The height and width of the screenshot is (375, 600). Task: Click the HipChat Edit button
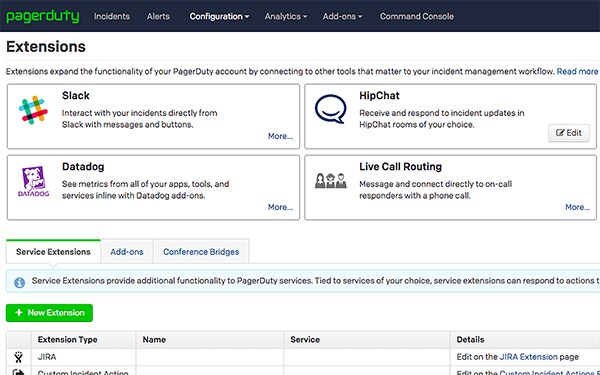569,133
